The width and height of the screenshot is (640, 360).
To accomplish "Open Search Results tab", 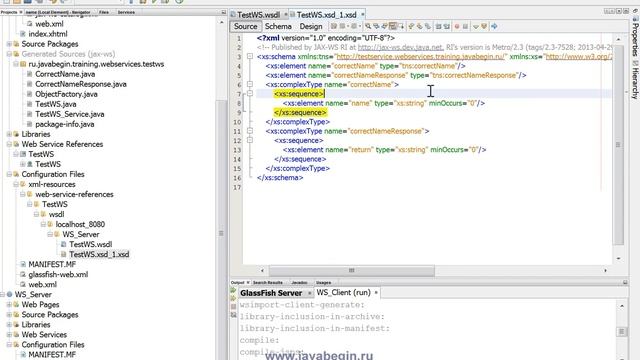I will pos(268,282).
